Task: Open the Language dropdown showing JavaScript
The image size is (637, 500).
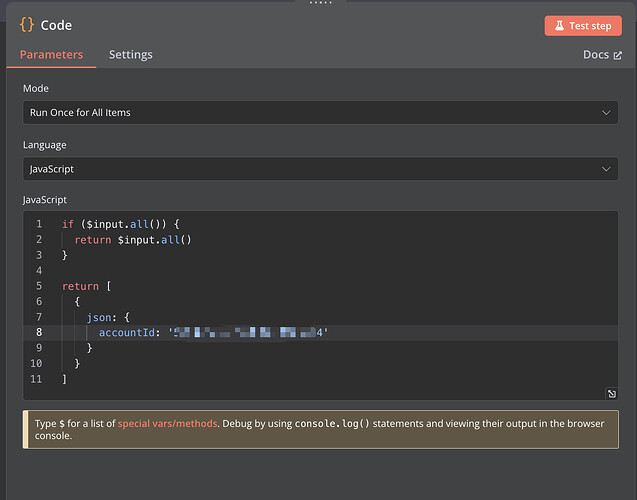Action: click(x=320, y=169)
